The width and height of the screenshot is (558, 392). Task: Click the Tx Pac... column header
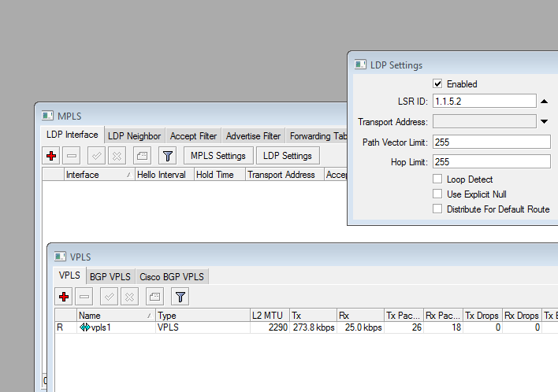pos(404,315)
